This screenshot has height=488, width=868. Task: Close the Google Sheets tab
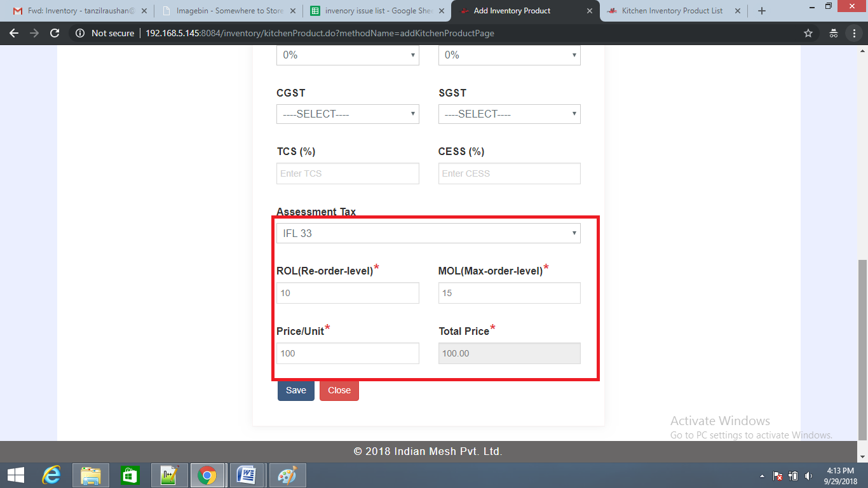442,11
